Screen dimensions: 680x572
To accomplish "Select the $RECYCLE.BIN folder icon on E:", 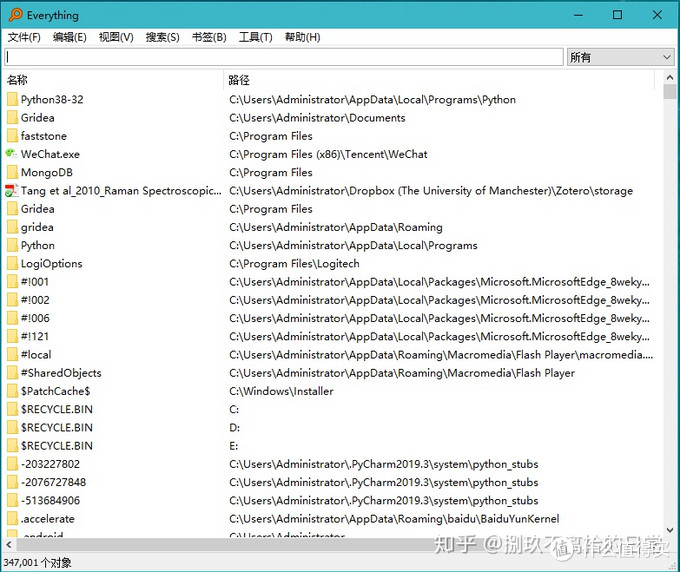I will click(12, 445).
